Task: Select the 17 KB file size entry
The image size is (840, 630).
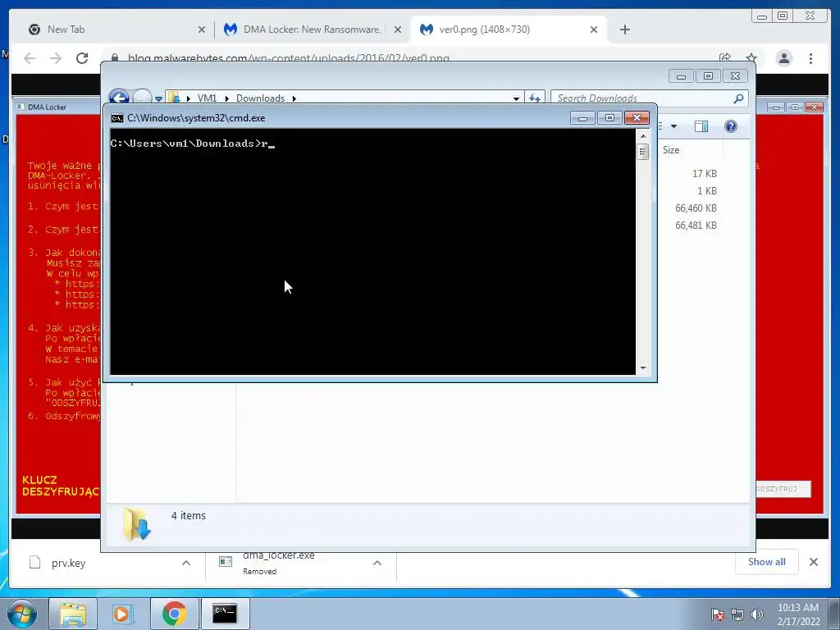Action: click(704, 174)
